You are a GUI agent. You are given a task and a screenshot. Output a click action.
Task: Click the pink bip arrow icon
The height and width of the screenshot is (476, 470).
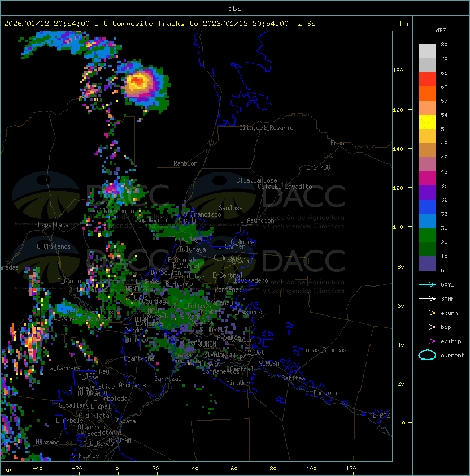[x=427, y=327]
